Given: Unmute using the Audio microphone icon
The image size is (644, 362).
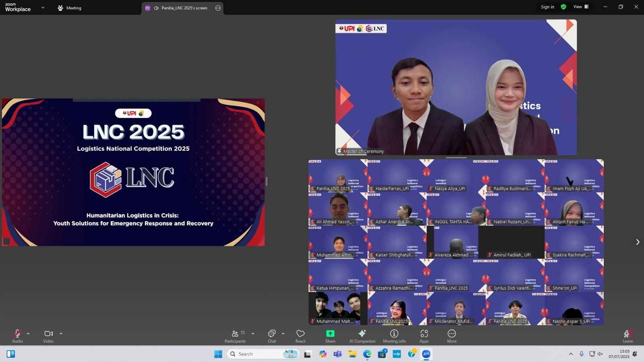Looking at the screenshot, I should click(17, 333).
